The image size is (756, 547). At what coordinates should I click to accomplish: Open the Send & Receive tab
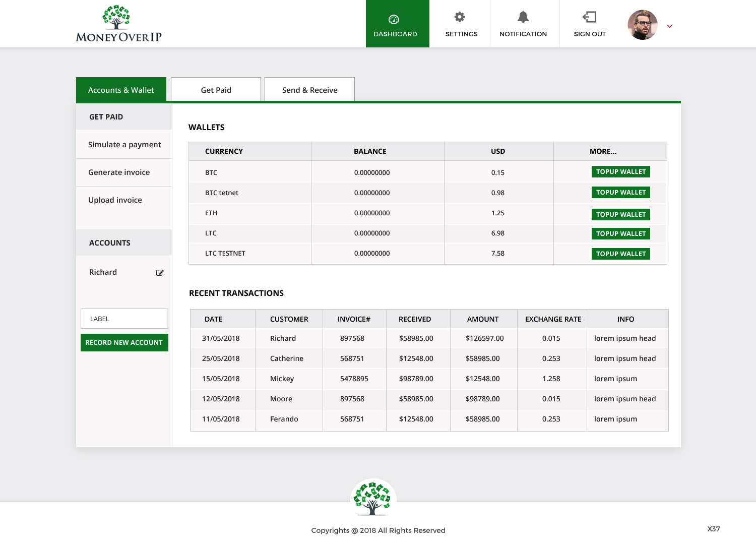point(309,89)
